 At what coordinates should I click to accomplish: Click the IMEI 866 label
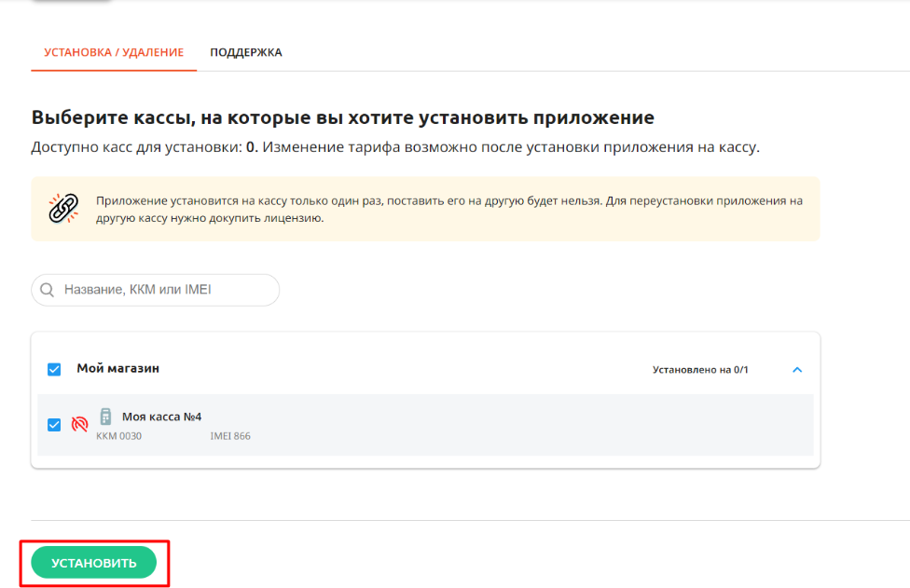coord(230,436)
